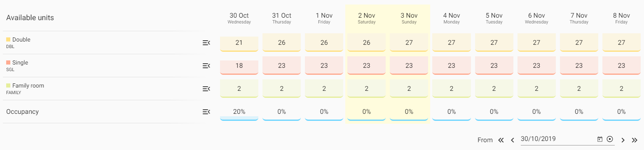Go to previous day with left arrow

coord(513,140)
